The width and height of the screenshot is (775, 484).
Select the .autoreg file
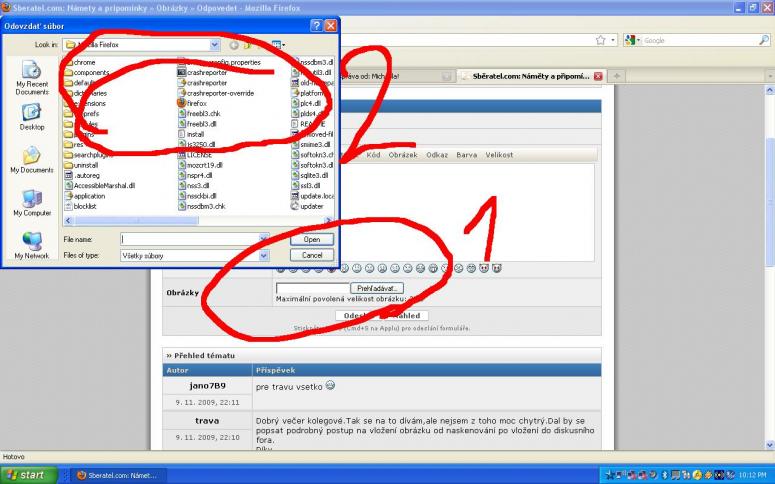click(x=82, y=176)
